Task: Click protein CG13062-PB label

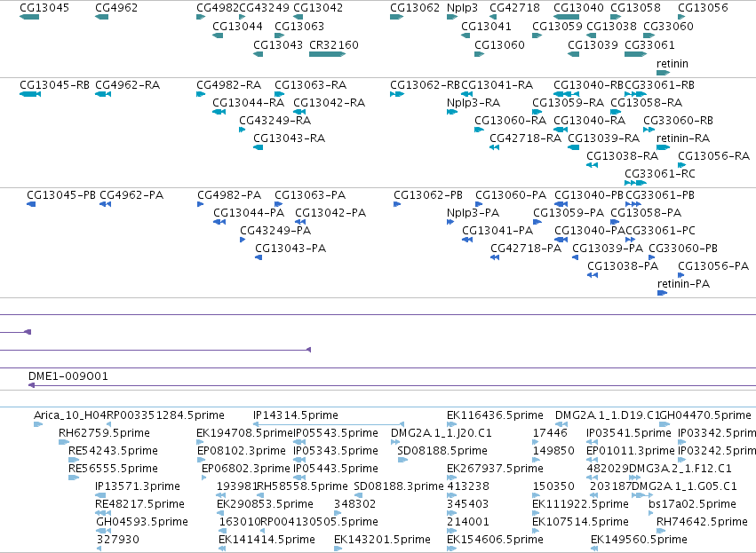Action: click(x=428, y=195)
